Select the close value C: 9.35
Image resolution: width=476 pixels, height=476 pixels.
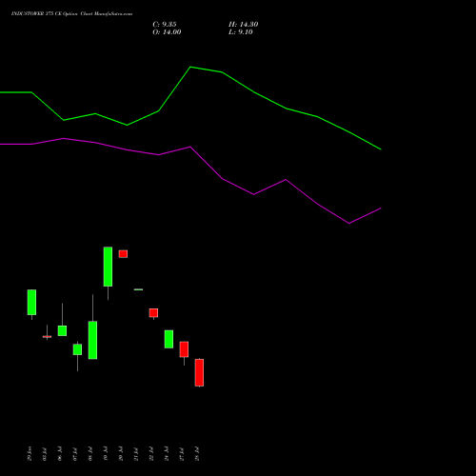tap(165, 25)
